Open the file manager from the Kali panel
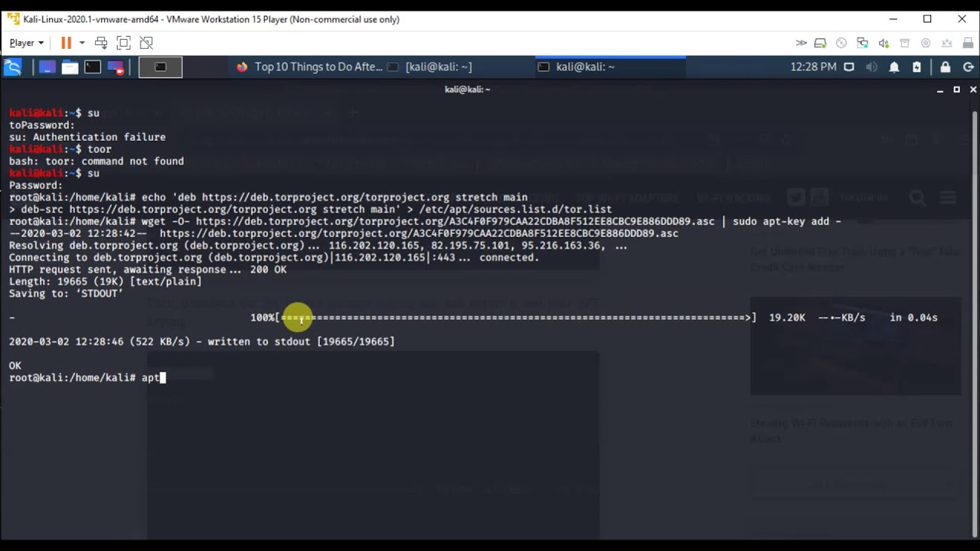 (x=70, y=67)
